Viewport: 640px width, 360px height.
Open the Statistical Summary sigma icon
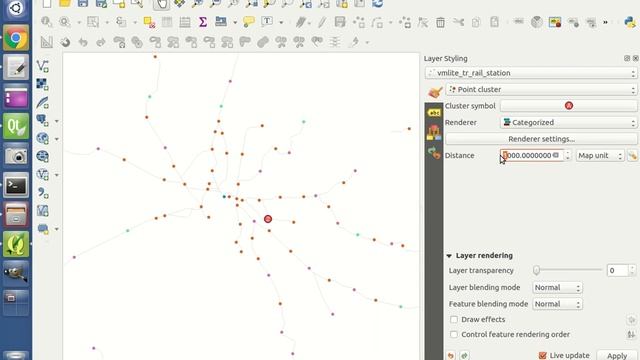pyautogui.click(x=203, y=22)
